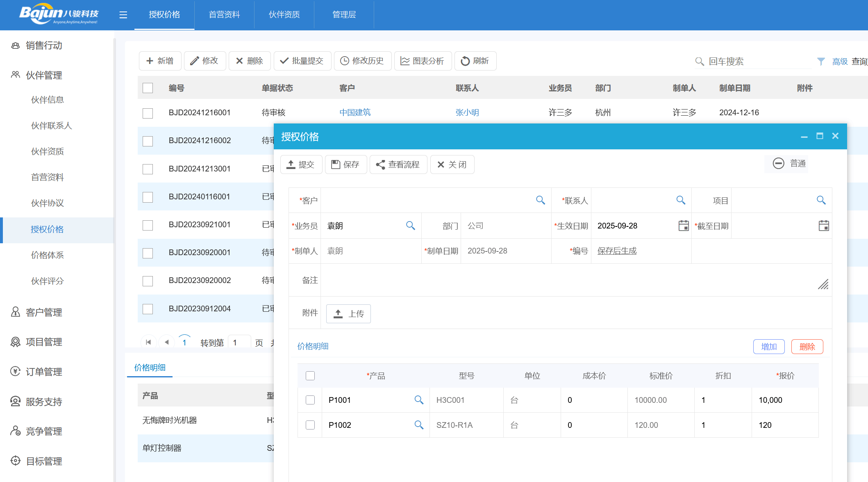This screenshot has height=482, width=868.
Task: Check the BJD20241216001 row checkbox
Action: coord(148,113)
